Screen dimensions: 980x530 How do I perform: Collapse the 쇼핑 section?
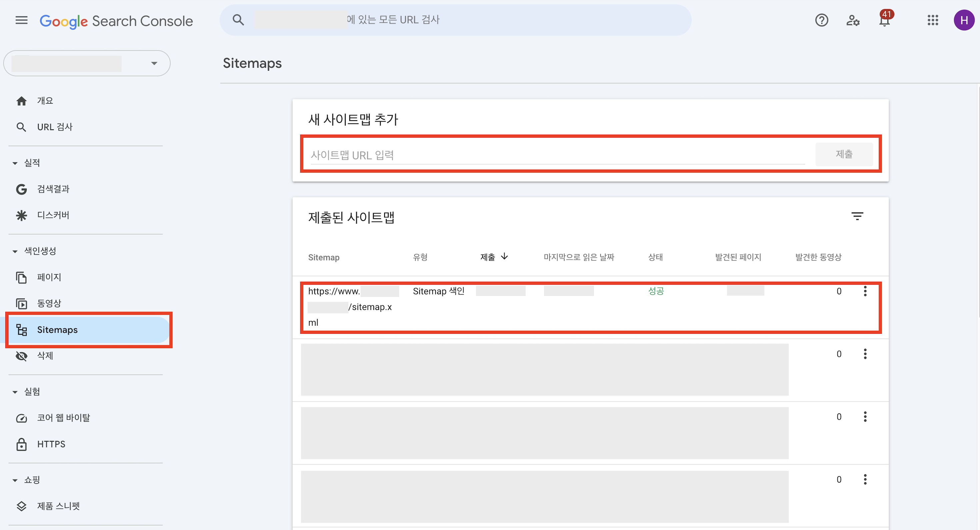click(x=27, y=480)
